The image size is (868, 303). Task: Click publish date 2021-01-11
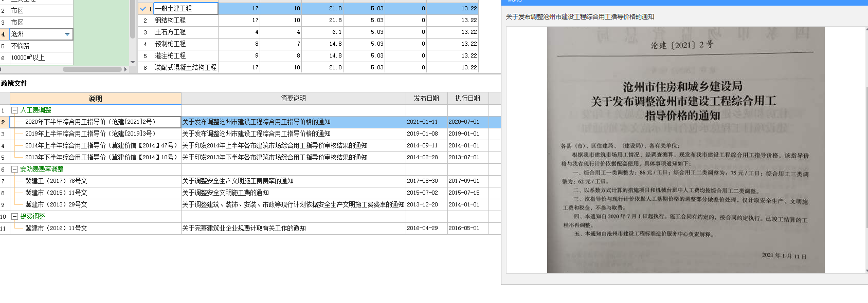tap(422, 122)
